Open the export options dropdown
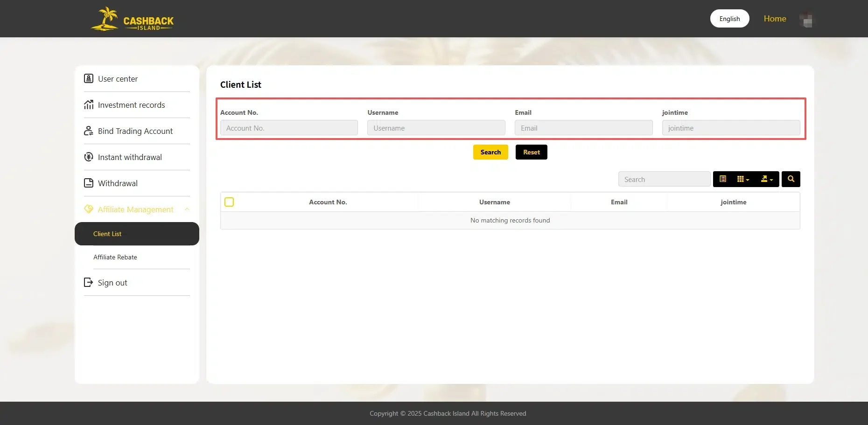 point(767,179)
